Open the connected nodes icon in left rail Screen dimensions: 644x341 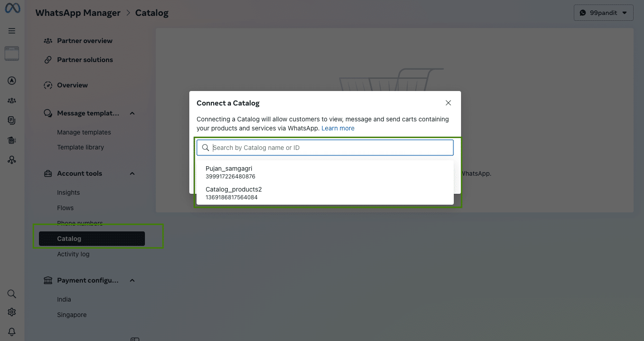12,160
